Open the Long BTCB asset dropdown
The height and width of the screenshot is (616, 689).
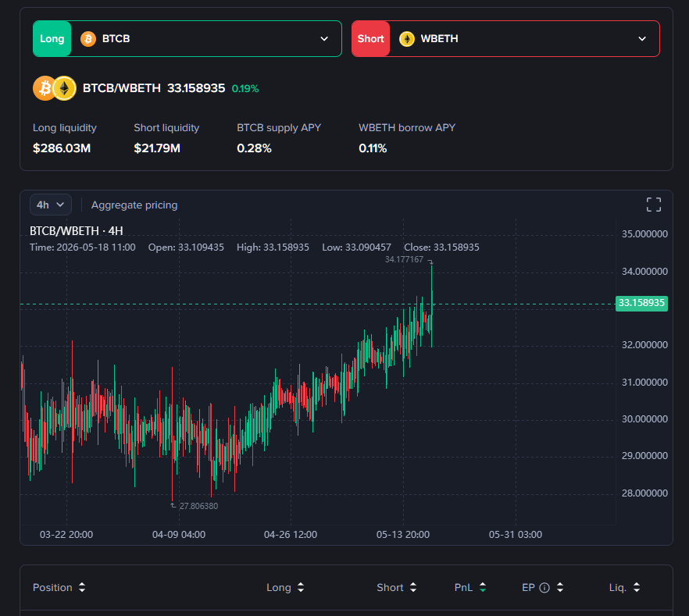tap(187, 38)
